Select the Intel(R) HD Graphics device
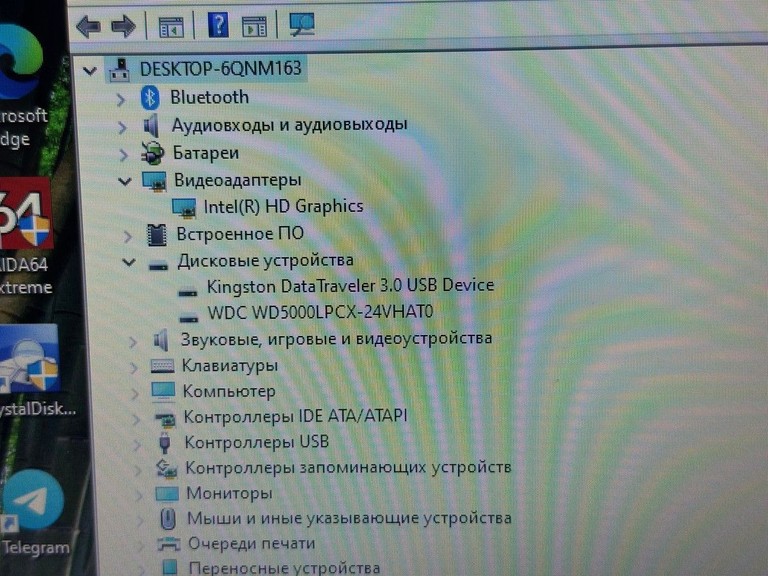 [283, 207]
